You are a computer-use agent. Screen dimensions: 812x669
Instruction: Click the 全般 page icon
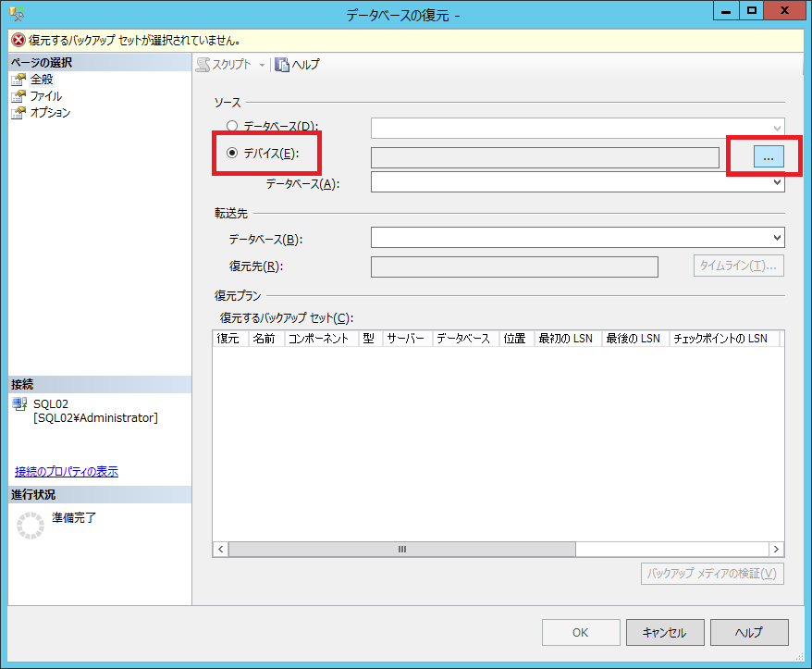pyautogui.click(x=18, y=80)
